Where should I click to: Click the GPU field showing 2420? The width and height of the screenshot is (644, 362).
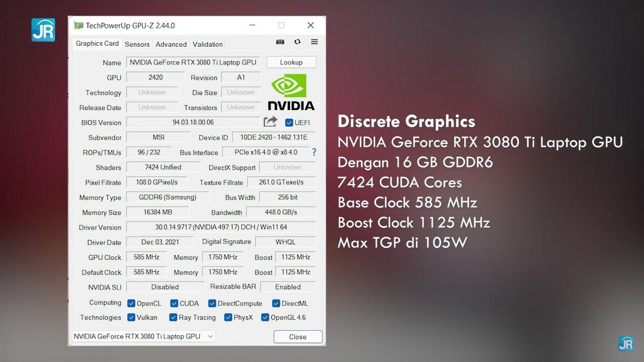click(155, 77)
